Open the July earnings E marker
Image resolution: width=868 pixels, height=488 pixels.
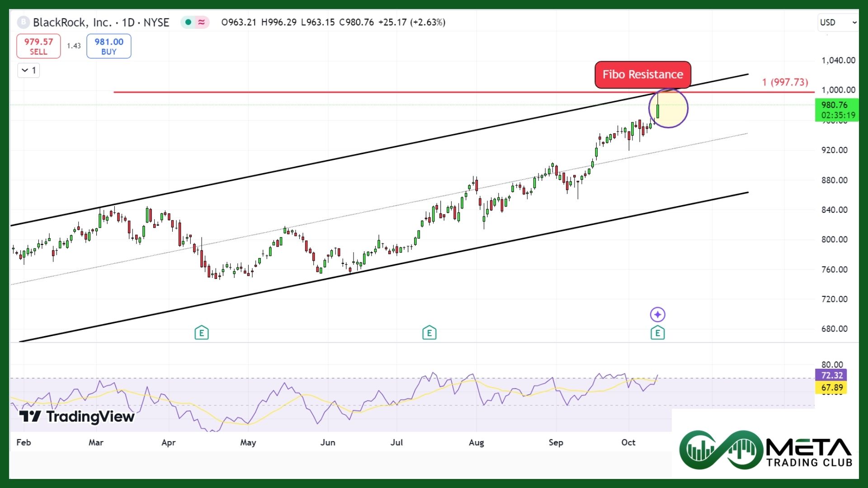(x=429, y=333)
